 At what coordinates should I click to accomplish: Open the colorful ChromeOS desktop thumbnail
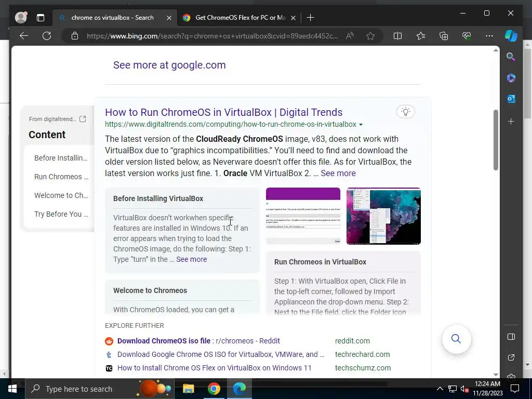383,216
